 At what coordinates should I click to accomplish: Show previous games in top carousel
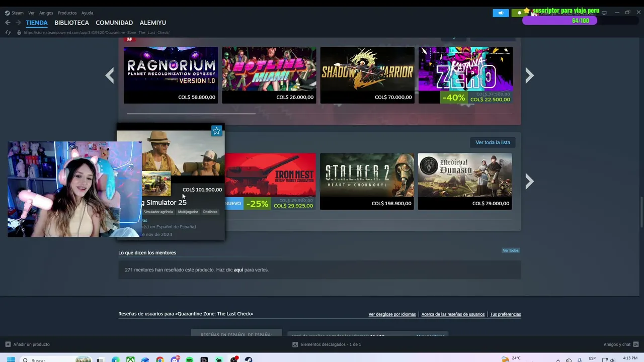click(x=110, y=75)
